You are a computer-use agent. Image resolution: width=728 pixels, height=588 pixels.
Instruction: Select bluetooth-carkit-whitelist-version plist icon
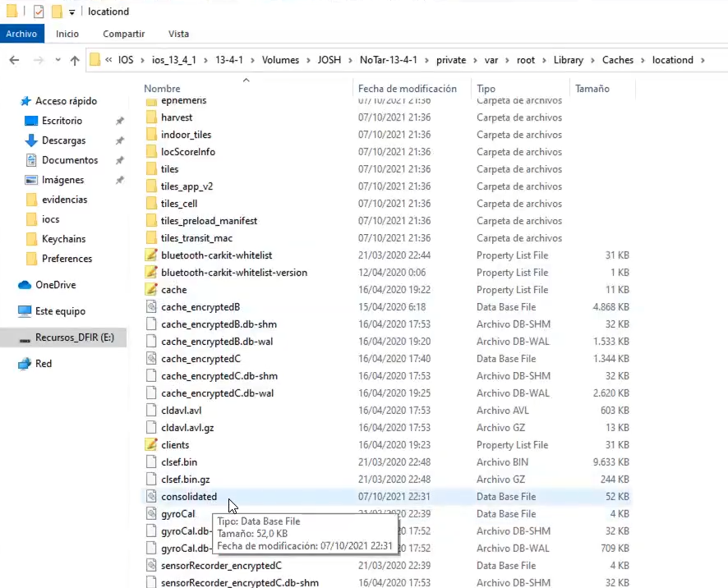(x=151, y=272)
